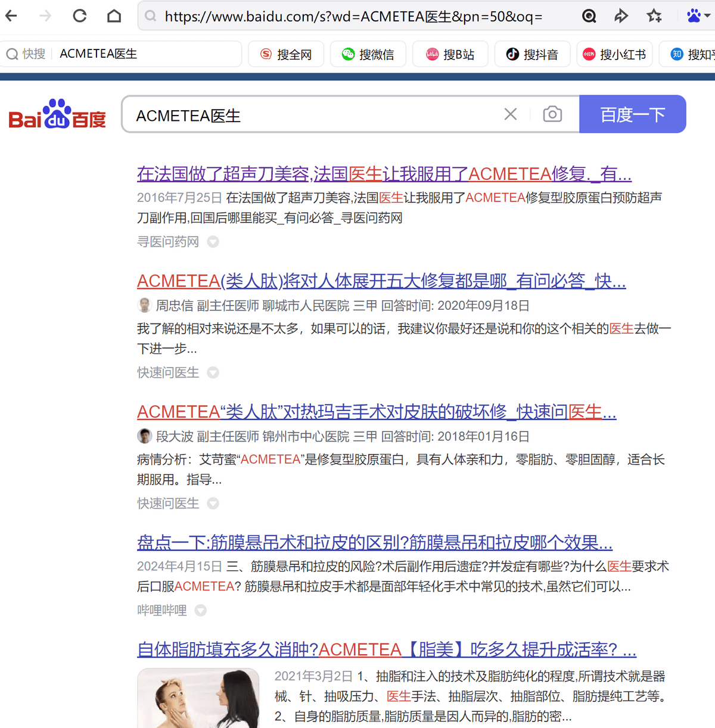
Task: Open result ACMETEA(类人肽)将对人体展开五大修复
Action: 381,281
